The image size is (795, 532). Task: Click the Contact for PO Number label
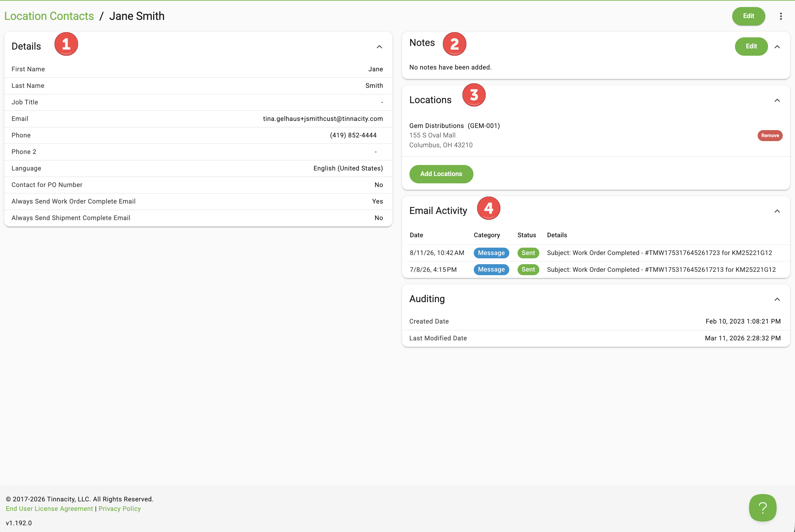click(x=47, y=185)
